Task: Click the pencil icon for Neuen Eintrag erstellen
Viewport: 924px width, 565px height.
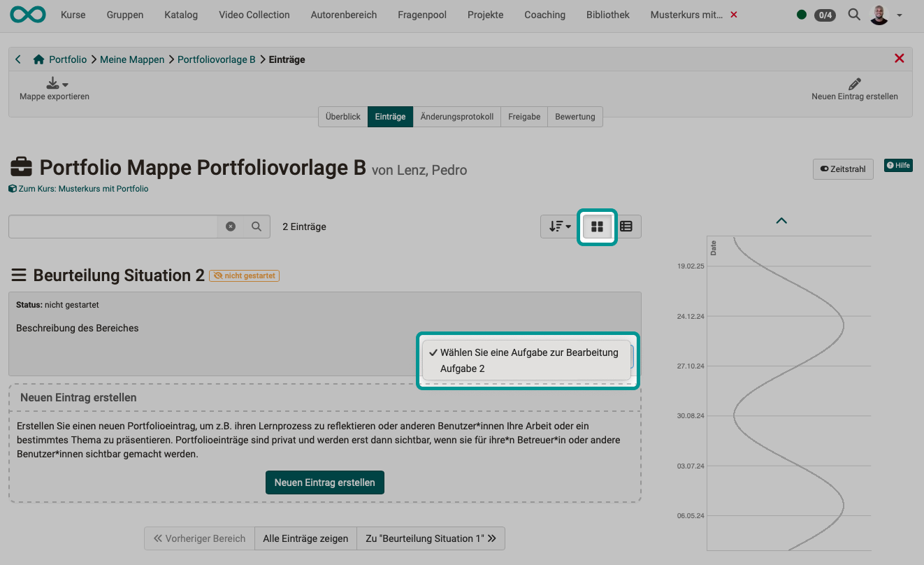Action: 854,84
